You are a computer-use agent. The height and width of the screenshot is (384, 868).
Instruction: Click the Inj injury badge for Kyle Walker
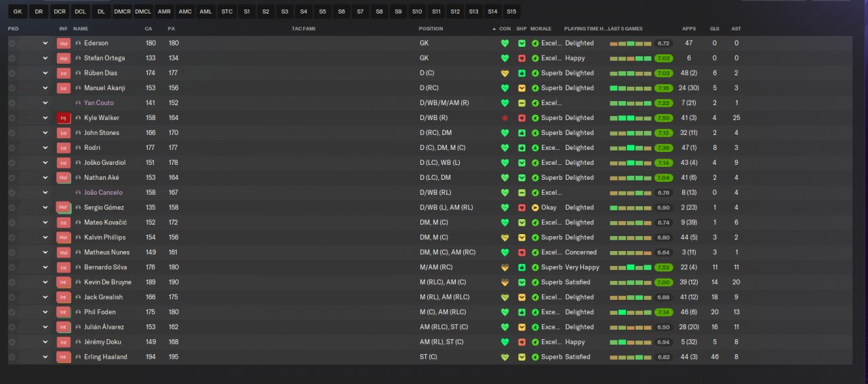64,118
